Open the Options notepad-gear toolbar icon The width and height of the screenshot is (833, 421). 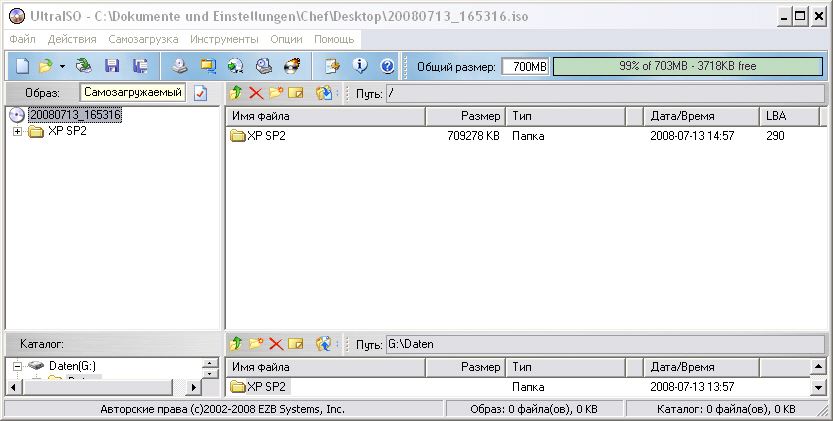point(333,66)
